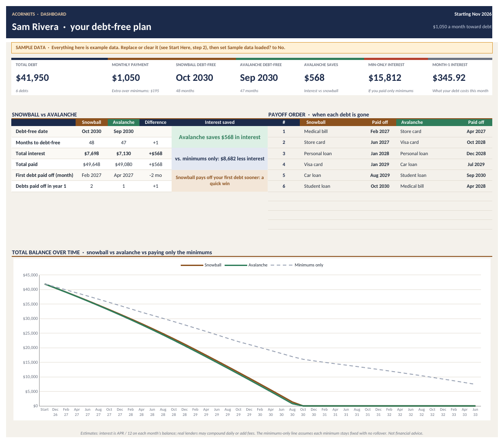Viewport: 504px width, 442px height.
Task: Click snowball total interest cell $7,698
Action: (x=92, y=153)
